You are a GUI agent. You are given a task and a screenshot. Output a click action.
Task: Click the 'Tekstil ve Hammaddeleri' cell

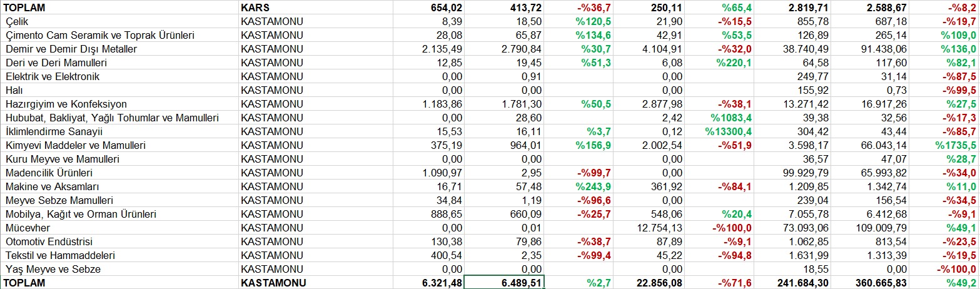60,255
